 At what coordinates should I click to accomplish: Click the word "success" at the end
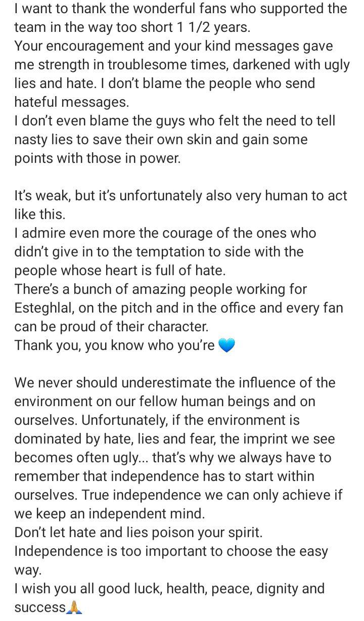[x=40, y=607]
